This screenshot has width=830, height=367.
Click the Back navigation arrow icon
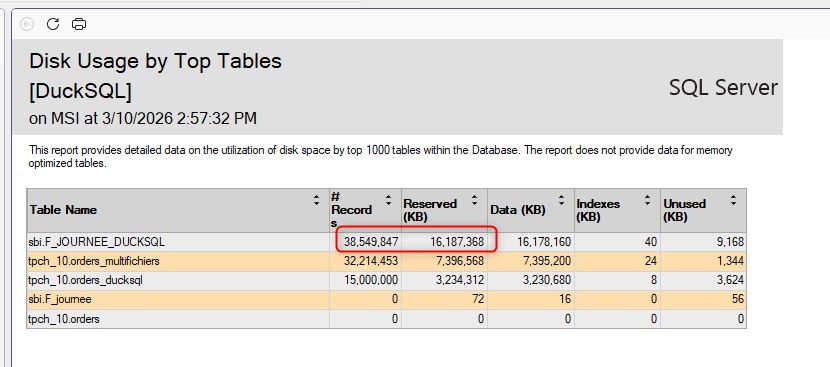[27, 24]
